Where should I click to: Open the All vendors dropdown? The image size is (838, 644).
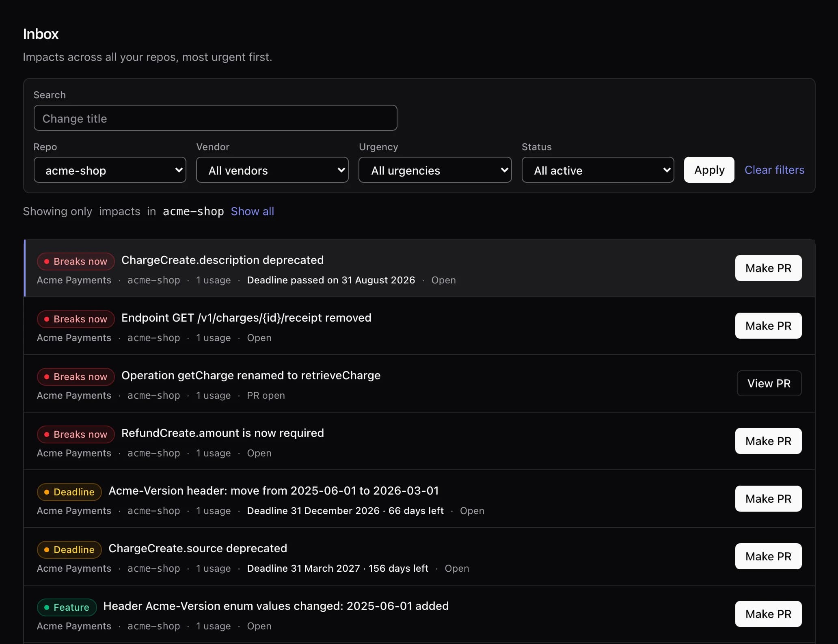[272, 170]
